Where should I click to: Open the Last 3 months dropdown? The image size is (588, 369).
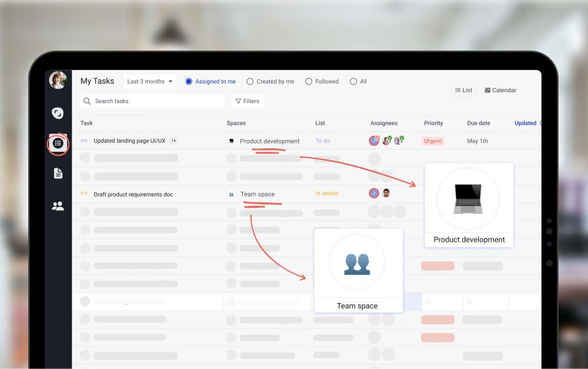pos(149,81)
